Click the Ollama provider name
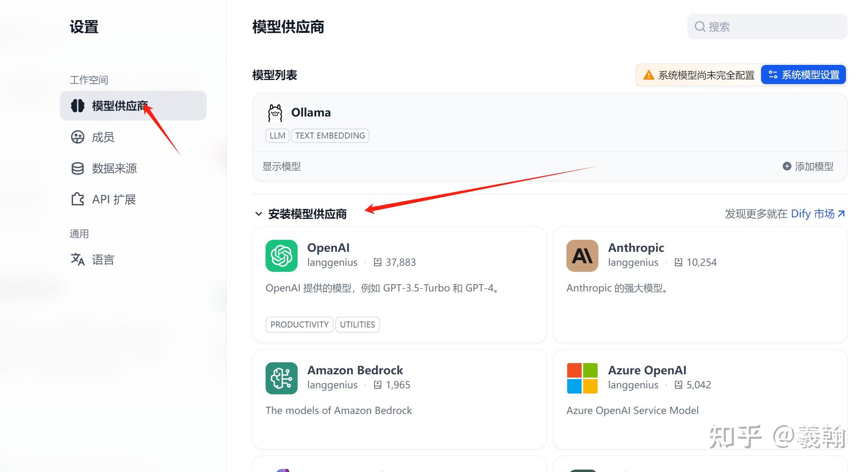The width and height of the screenshot is (868, 472). tap(311, 112)
